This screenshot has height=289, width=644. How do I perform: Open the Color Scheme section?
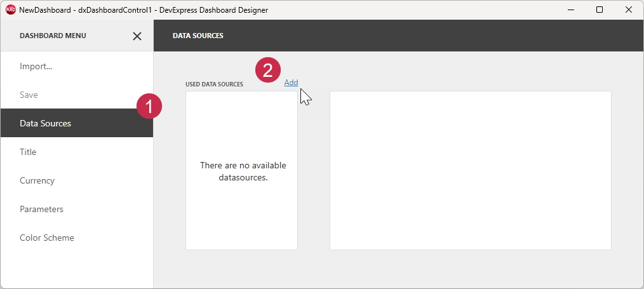77,238
